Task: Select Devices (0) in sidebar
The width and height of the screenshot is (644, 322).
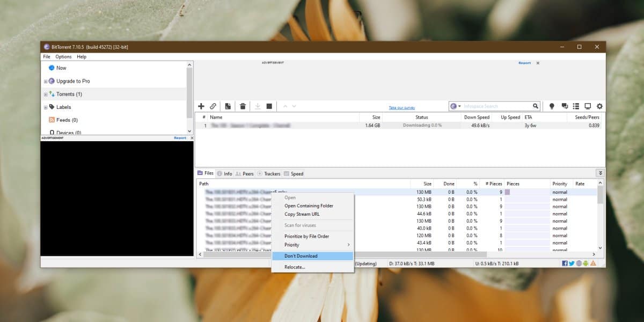Action: [69, 132]
